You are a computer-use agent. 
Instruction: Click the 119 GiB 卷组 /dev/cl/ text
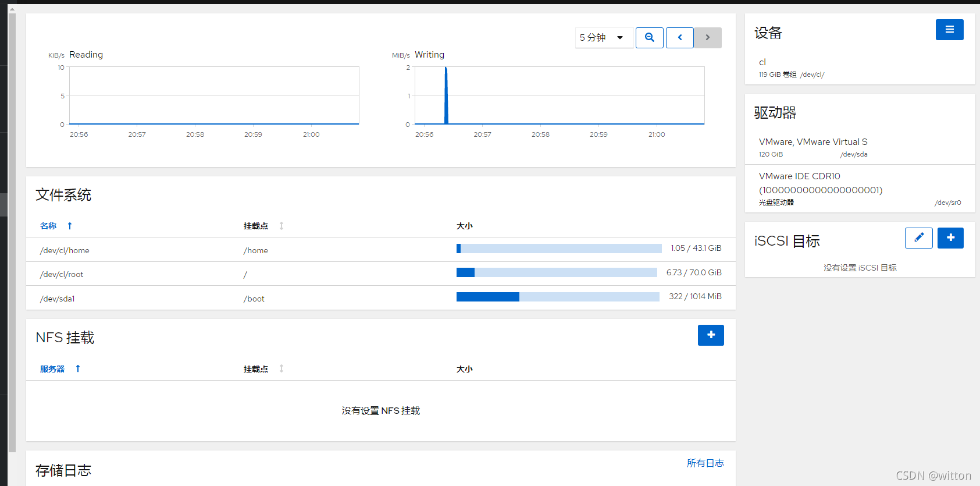point(792,75)
